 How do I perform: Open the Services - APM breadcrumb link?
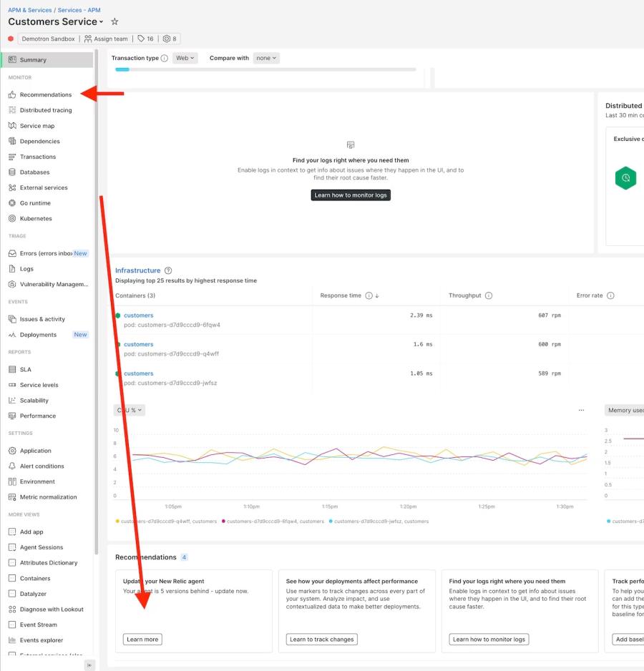click(x=79, y=10)
